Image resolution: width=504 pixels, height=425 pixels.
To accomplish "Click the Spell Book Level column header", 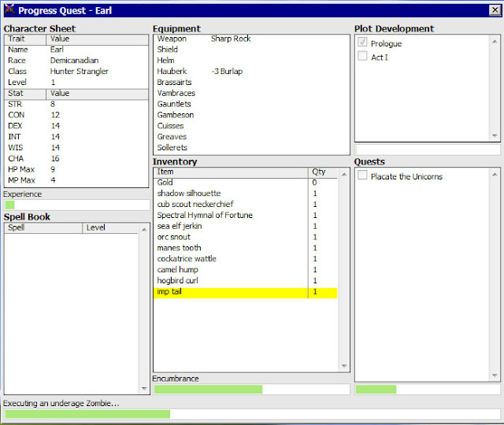I will pos(110,227).
